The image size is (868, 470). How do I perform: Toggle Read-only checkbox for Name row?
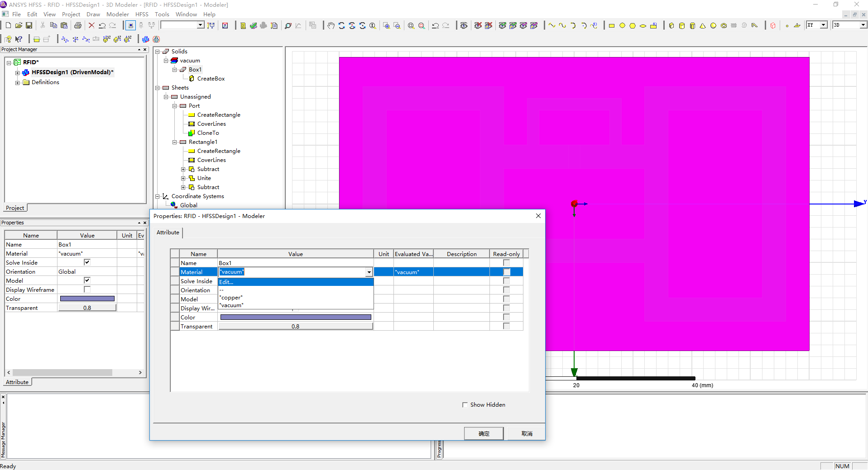click(x=507, y=263)
